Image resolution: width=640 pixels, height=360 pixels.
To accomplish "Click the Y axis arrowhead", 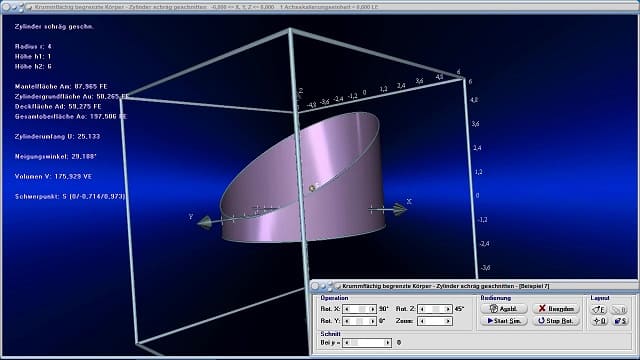I will 204,223.
